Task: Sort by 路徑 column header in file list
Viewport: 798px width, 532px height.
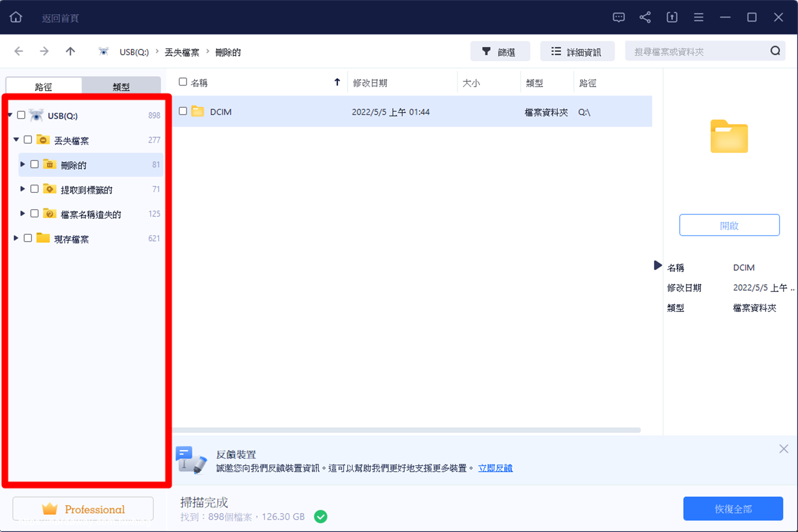Action: click(588, 83)
